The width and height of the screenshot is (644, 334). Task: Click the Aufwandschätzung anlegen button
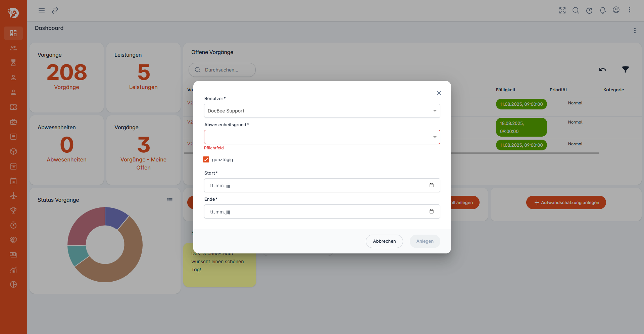[566, 202]
